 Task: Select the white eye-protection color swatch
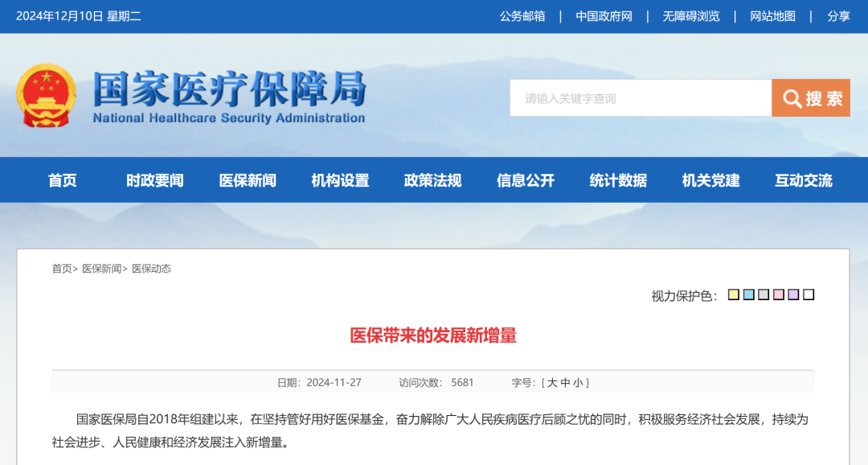coord(809,294)
